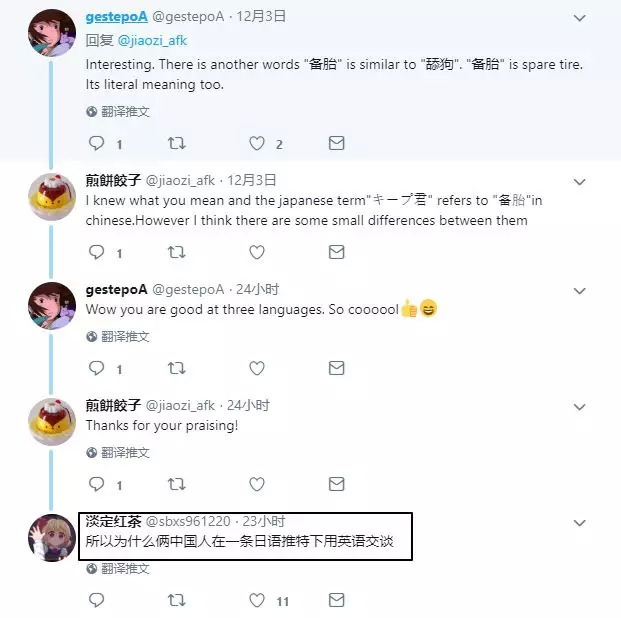Open chevron menu on 淡定红茶's tweet
This screenshot has width=621, height=618.
579,523
